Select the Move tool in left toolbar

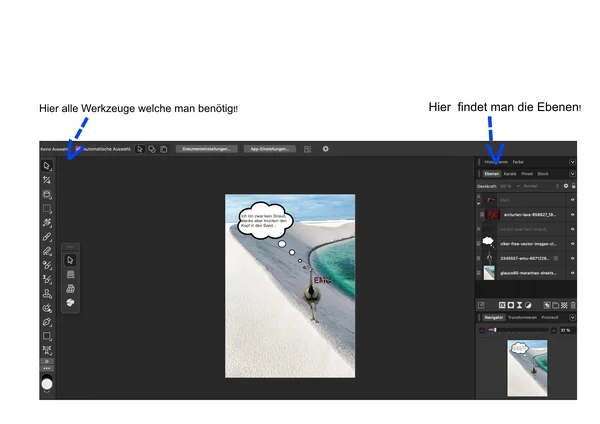[47, 165]
